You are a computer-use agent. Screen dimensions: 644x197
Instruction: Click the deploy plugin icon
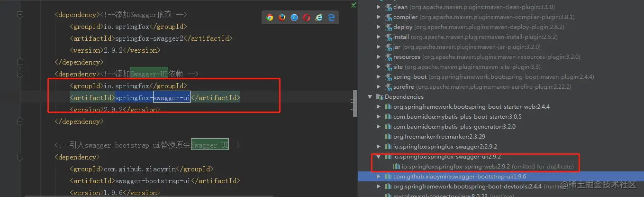click(x=388, y=27)
